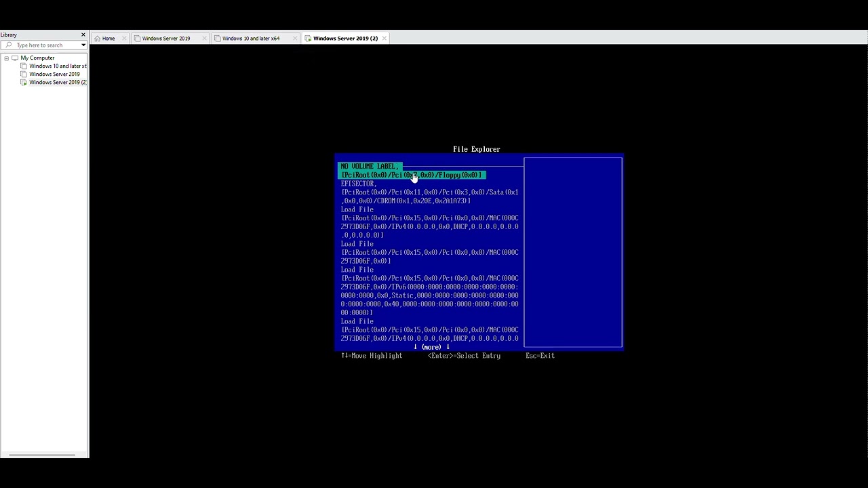Select the NO VOLUME LABEL entry
Screen dimensions: 868x488
click(x=369, y=166)
